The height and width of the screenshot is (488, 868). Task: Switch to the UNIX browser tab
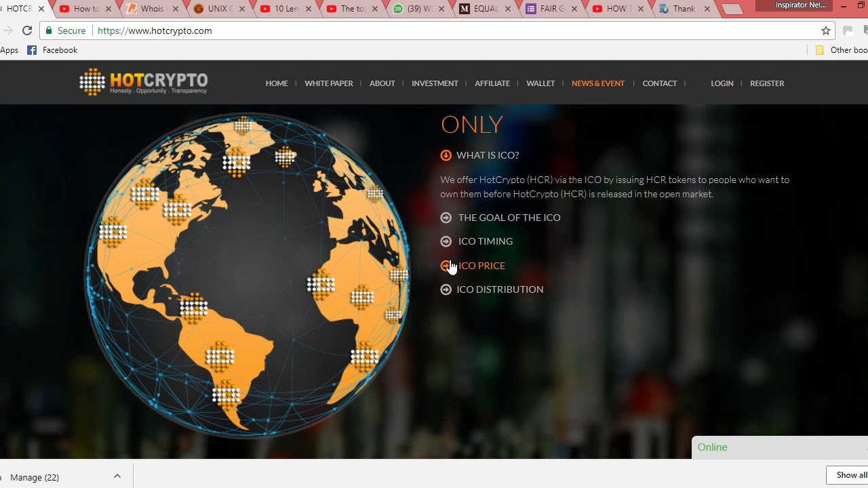point(218,9)
